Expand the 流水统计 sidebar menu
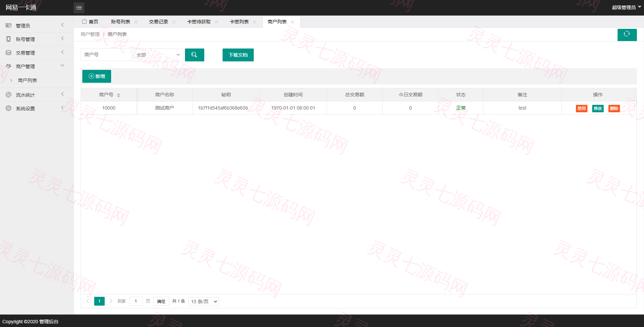644x327 pixels. [x=62, y=94]
